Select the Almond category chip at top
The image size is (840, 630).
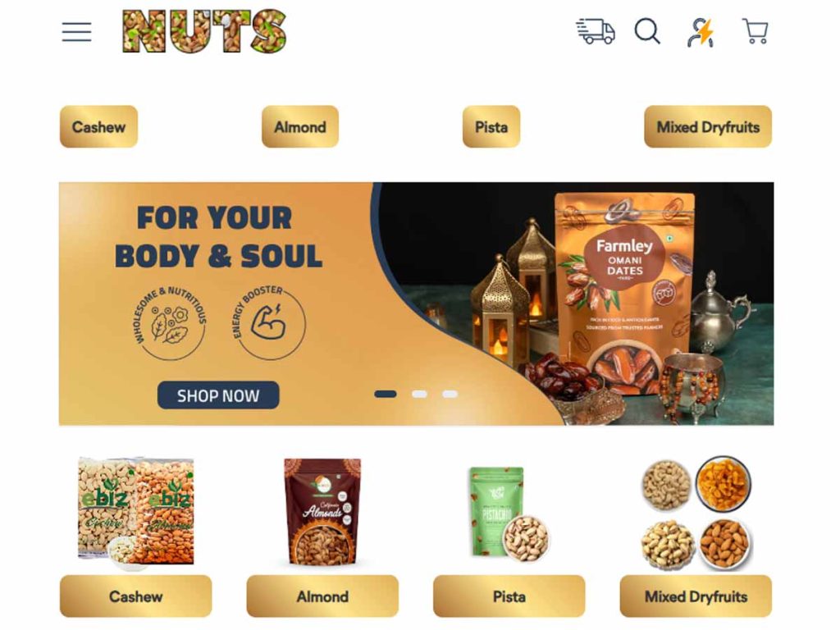point(300,127)
